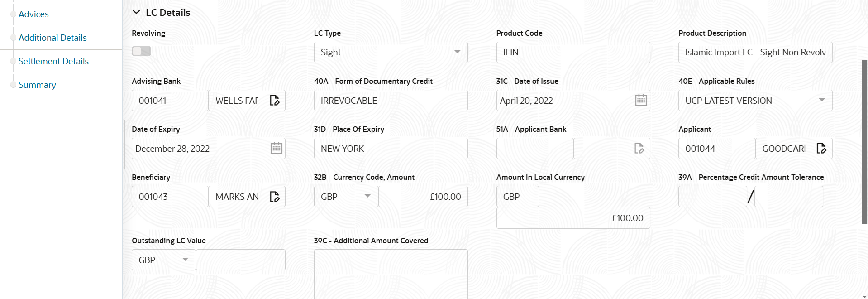Open the Beneficiary details lookup icon
The image size is (868, 299).
[275, 196]
